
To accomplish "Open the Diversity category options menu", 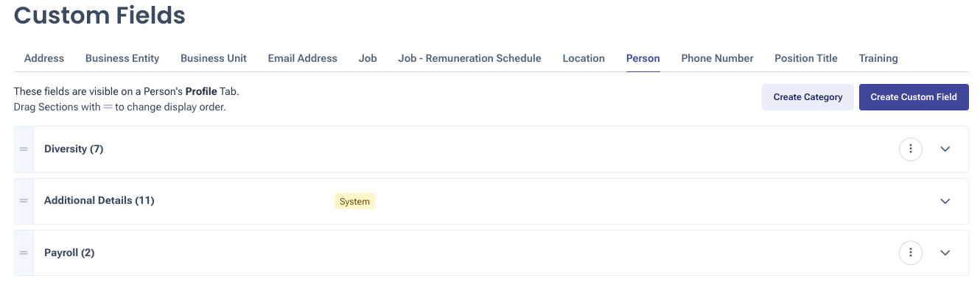I will click(911, 149).
